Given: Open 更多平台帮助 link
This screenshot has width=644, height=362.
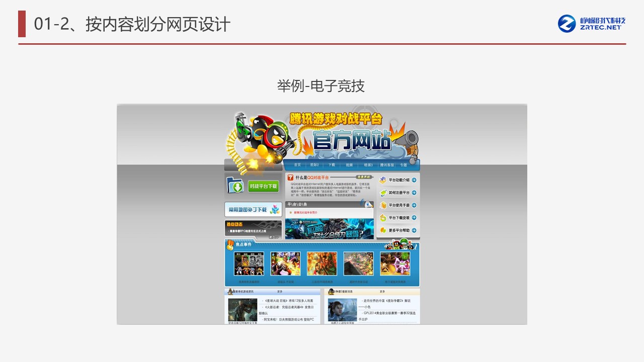Looking at the screenshot, I should pyautogui.click(x=399, y=230).
